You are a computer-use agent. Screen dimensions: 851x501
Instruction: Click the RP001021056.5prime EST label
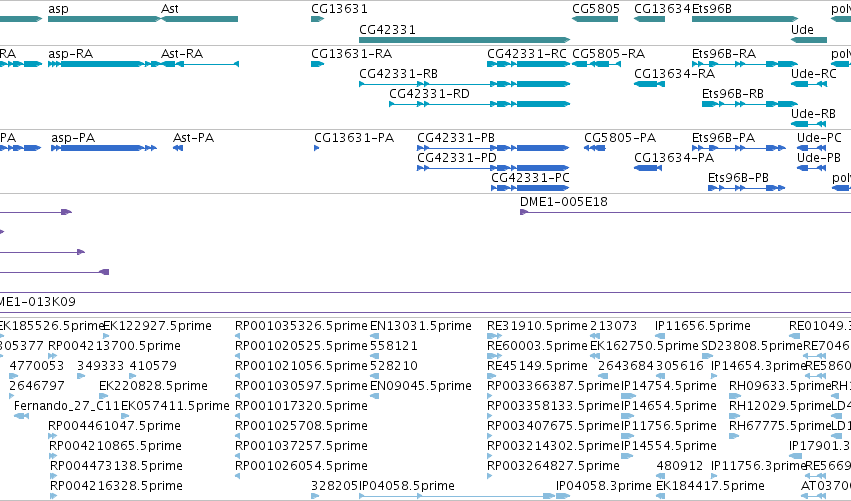tap(301, 366)
